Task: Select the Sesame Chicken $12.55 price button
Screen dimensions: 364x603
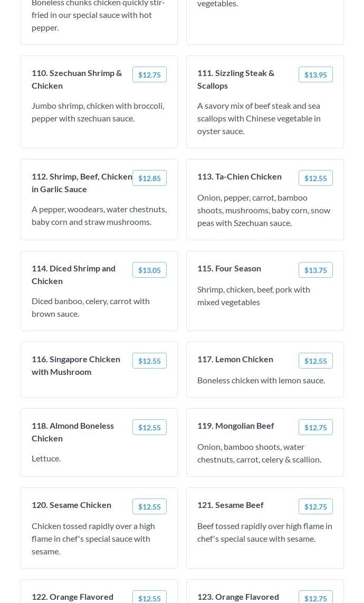Action: click(x=149, y=506)
